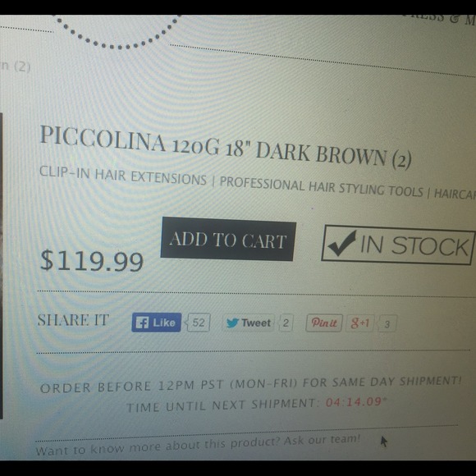This screenshot has width=476, height=476.
Task: Click the Share It label
Action: click(x=73, y=320)
